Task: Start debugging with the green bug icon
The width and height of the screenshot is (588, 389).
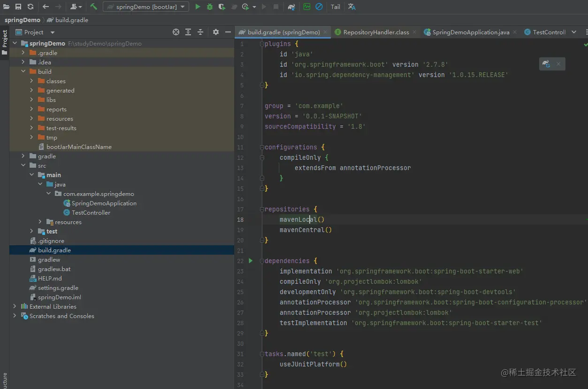Action: 209,7
